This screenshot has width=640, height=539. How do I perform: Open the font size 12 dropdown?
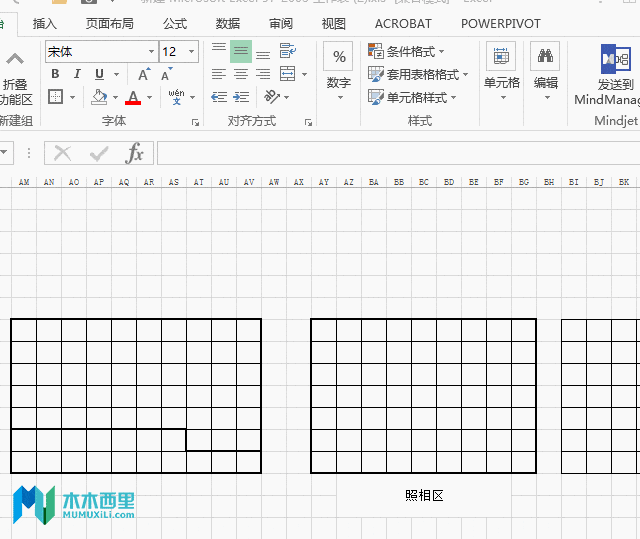[191, 51]
